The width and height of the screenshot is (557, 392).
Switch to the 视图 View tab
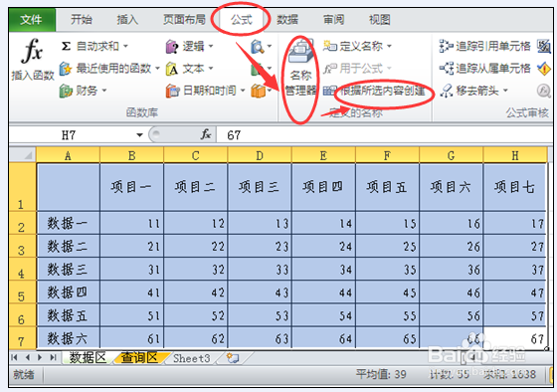tap(380, 20)
